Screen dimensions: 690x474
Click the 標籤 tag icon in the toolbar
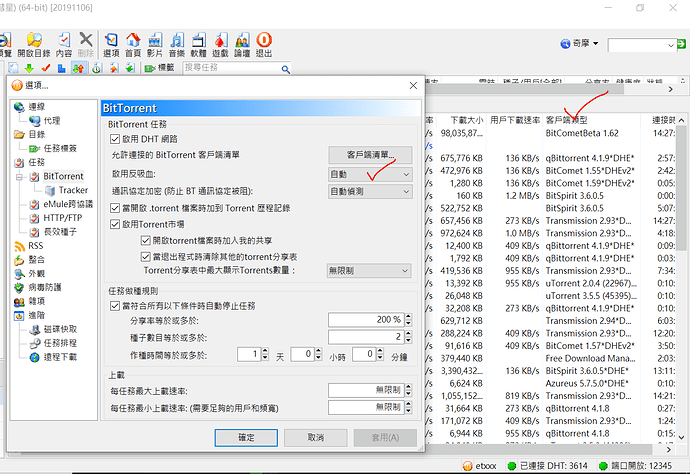coord(159,68)
